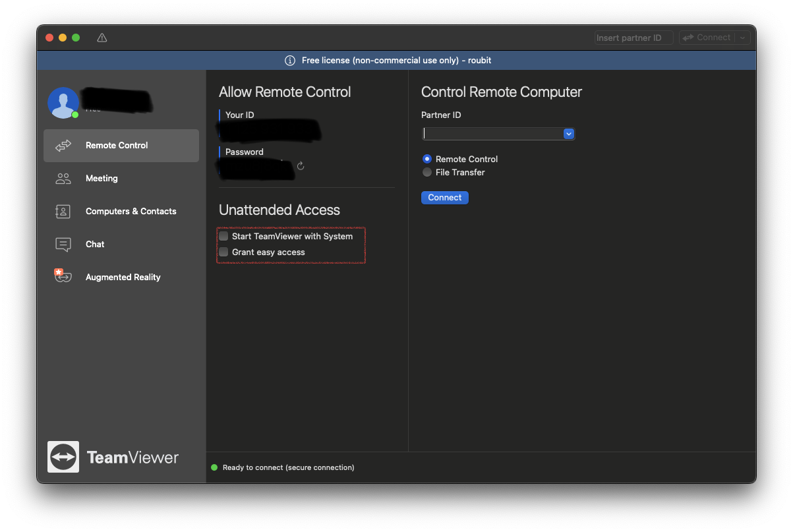
Task: Click the Insert partner ID field
Action: pyautogui.click(x=633, y=38)
